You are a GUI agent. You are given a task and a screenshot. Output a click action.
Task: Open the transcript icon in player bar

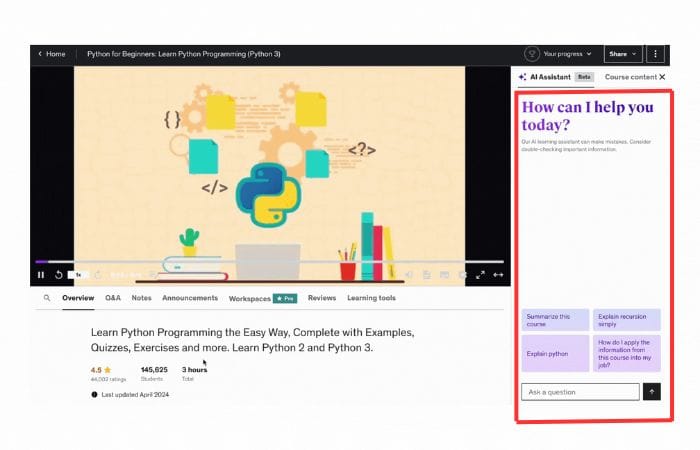427,275
